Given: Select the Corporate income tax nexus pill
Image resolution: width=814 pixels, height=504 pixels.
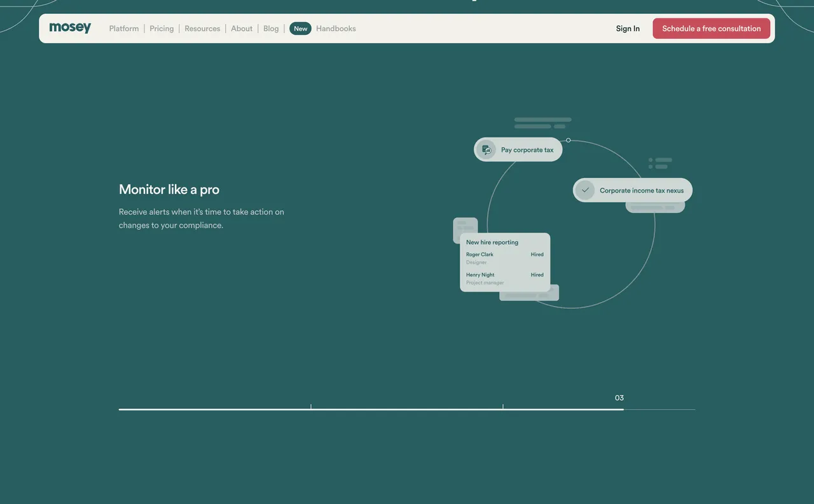Looking at the screenshot, I should pyautogui.click(x=633, y=189).
